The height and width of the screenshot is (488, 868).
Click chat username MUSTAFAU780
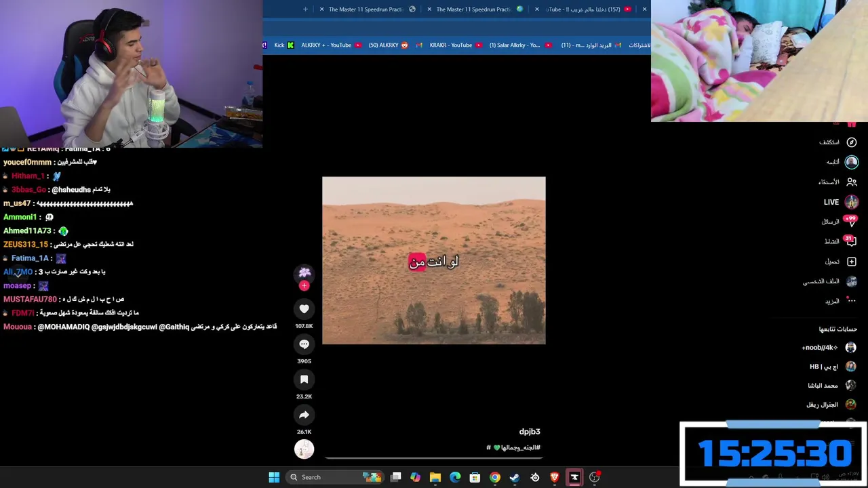coord(30,299)
